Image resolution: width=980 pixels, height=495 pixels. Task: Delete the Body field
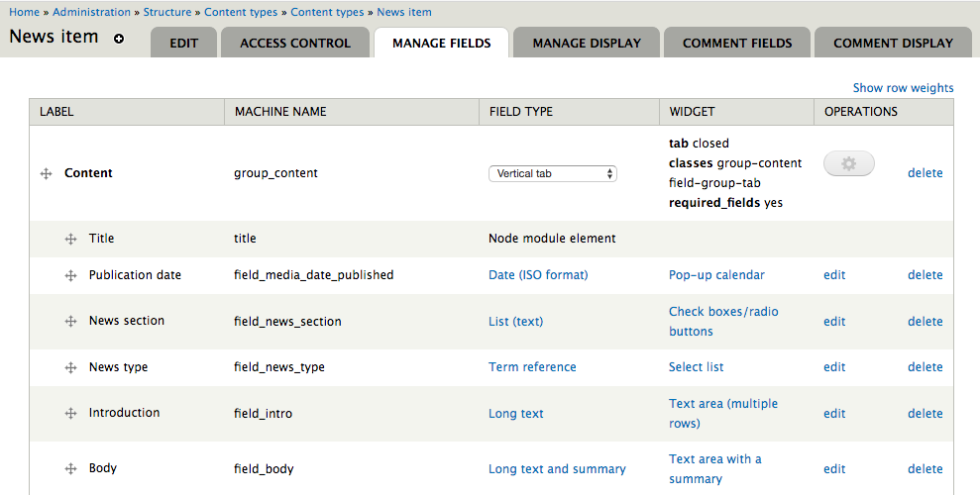point(925,469)
